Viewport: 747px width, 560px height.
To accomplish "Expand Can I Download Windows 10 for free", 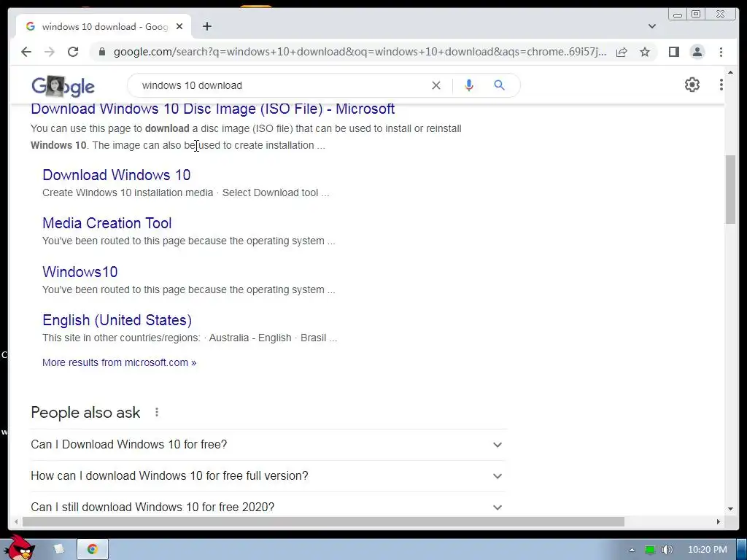I will (x=268, y=444).
